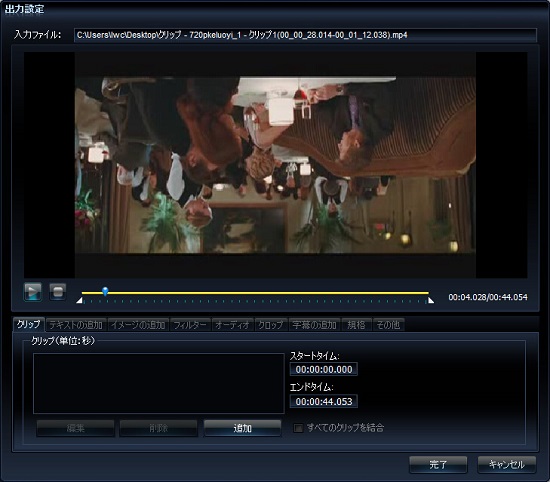Switch to the 規格 tab

356,325
